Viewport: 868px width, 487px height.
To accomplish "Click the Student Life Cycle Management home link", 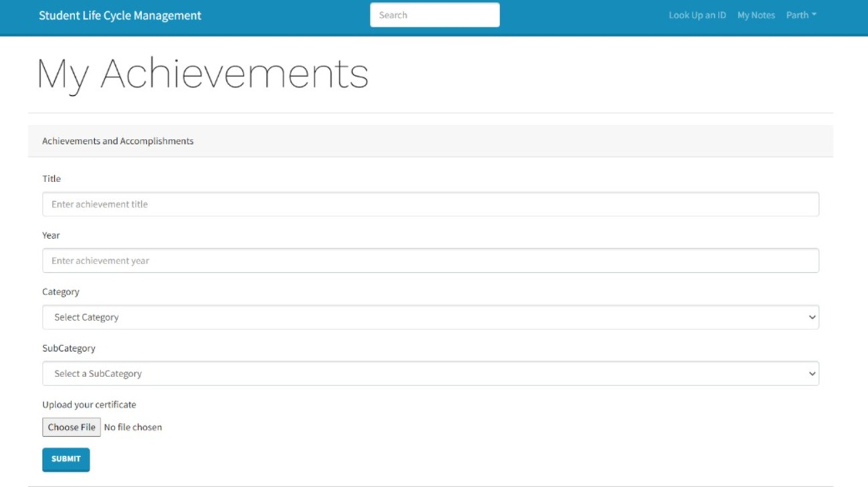I will pos(119,15).
